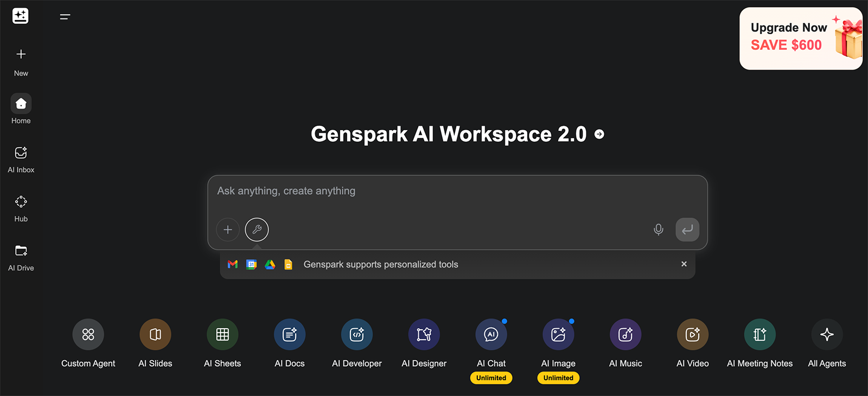Viewport: 868px width, 396px height.
Task: Launch AI Video agent
Action: click(693, 343)
